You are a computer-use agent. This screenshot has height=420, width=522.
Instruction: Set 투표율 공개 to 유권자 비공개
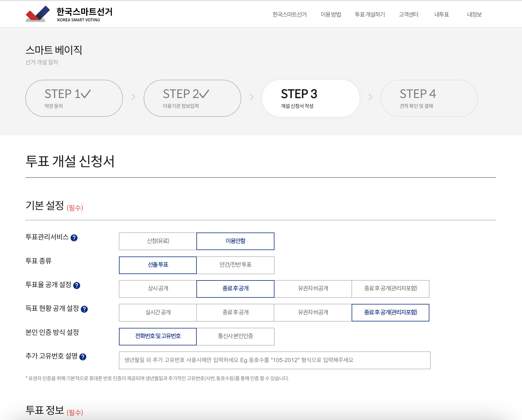tap(313, 289)
